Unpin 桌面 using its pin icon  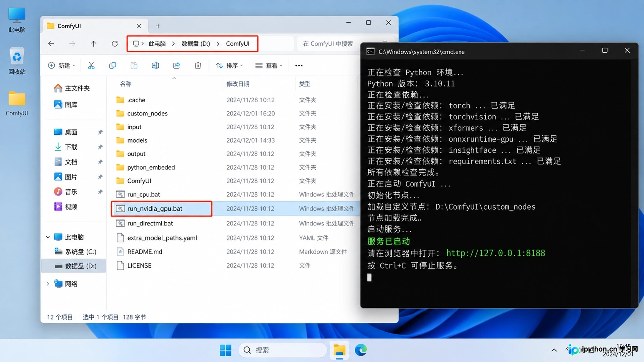tap(100, 132)
